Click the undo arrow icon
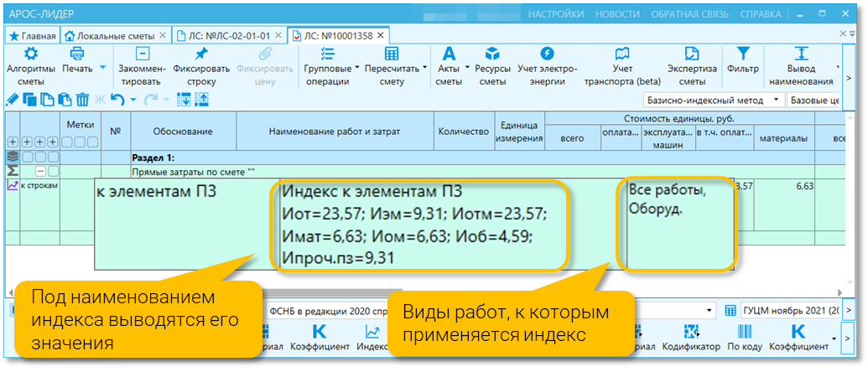The height and width of the screenshot is (377, 868). point(117,100)
